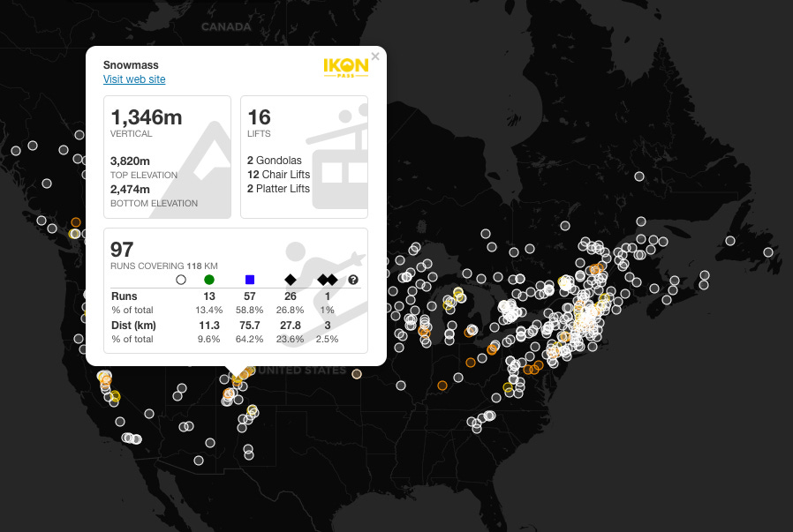Select the 2 Gondolas line
The width and height of the screenshot is (793, 532).
click(274, 161)
